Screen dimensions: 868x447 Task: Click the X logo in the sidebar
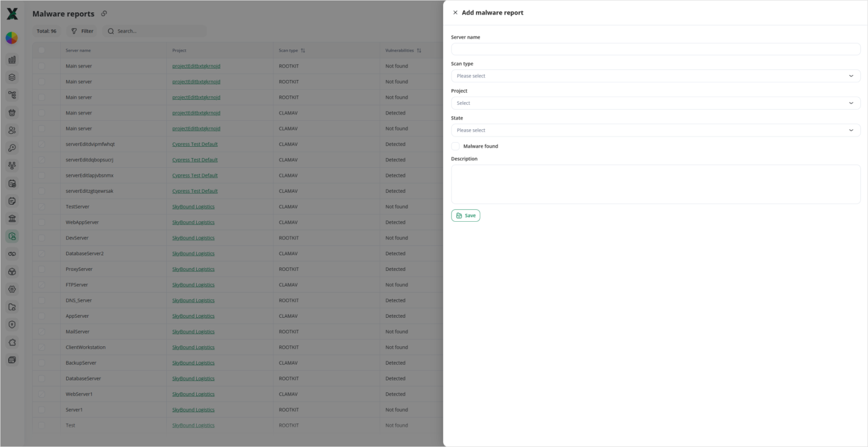point(12,14)
